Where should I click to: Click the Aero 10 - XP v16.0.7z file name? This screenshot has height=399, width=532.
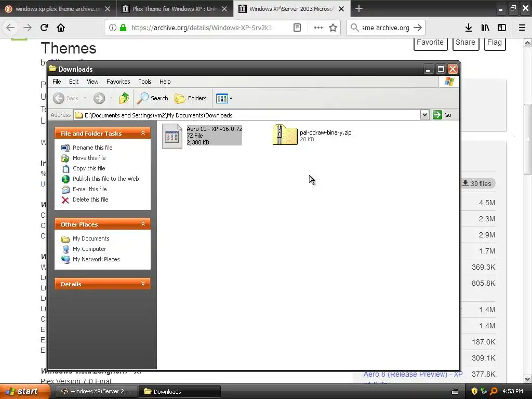click(x=214, y=129)
